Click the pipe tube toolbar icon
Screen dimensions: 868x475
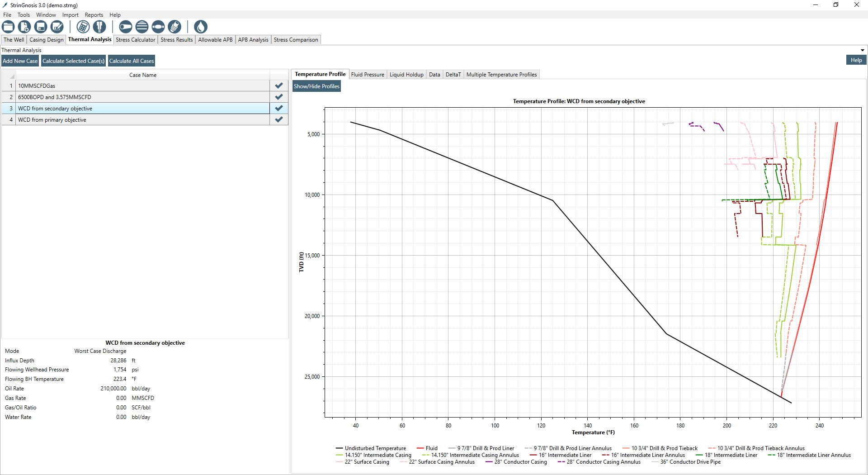pos(126,27)
